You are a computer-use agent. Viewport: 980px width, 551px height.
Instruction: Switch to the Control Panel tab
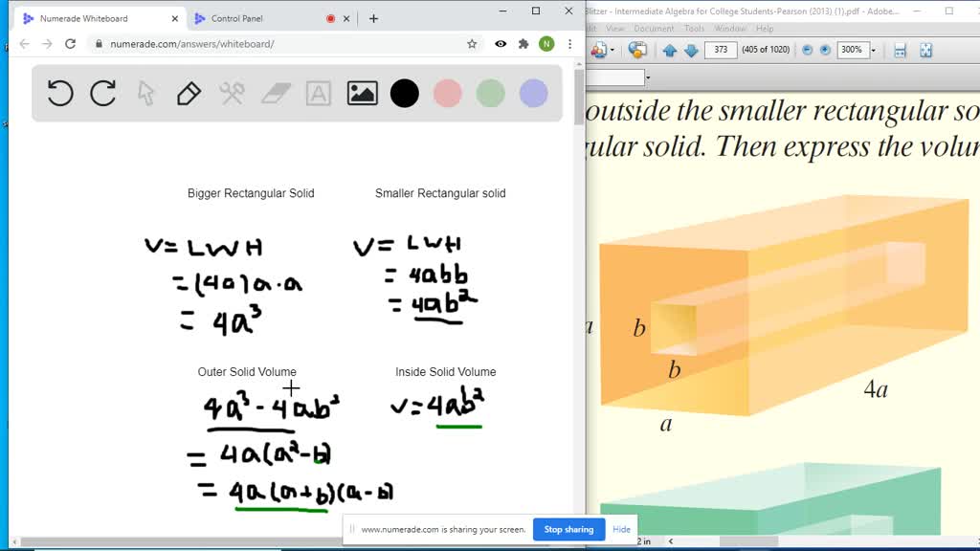[x=239, y=16]
